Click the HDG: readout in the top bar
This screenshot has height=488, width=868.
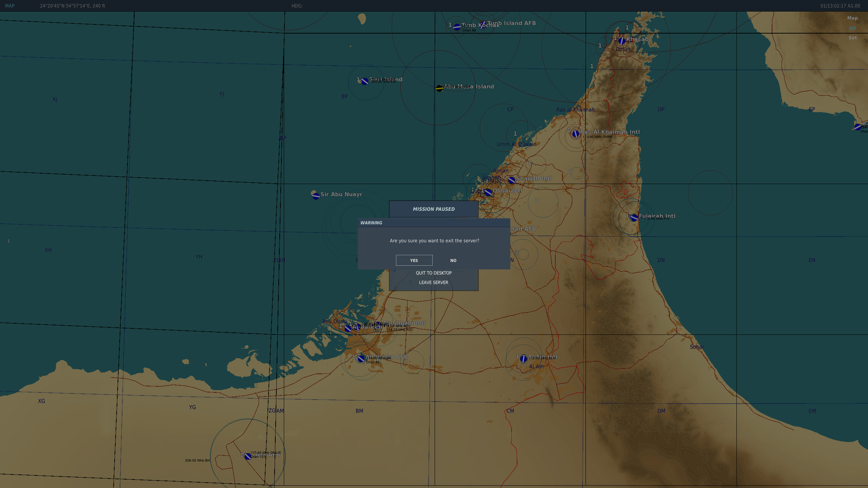point(297,6)
